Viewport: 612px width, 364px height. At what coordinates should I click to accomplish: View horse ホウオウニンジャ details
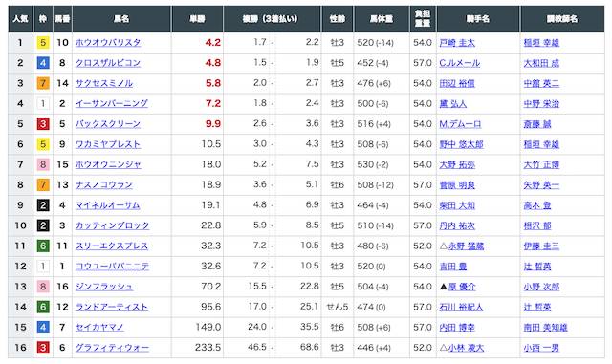pyautogui.click(x=108, y=164)
